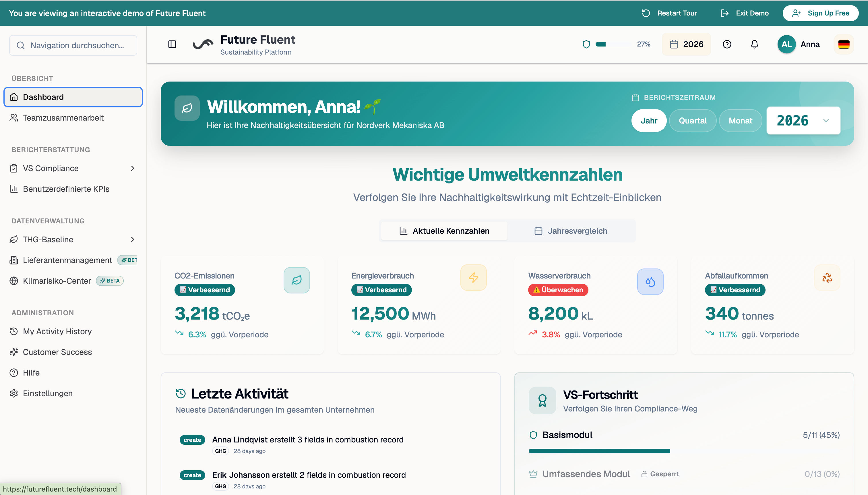The height and width of the screenshot is (495, 868).
Task: Click the Wasserverbrauch droplet icon
Action: (650, 281)
